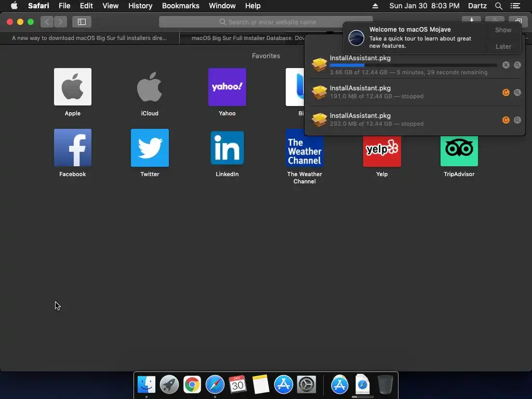Resume the 292.0 MB stopped download
This screenshot has height=399, width=532.
506,120
